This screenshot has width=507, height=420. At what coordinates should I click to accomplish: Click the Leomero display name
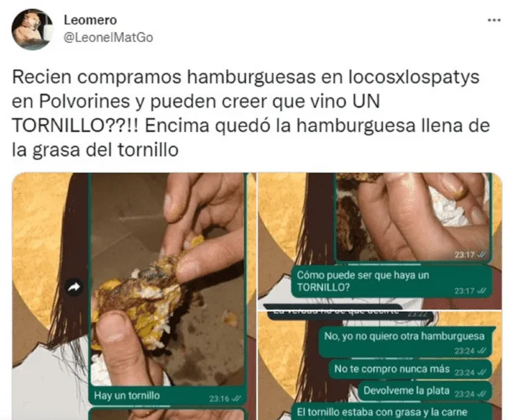[90, 20]
